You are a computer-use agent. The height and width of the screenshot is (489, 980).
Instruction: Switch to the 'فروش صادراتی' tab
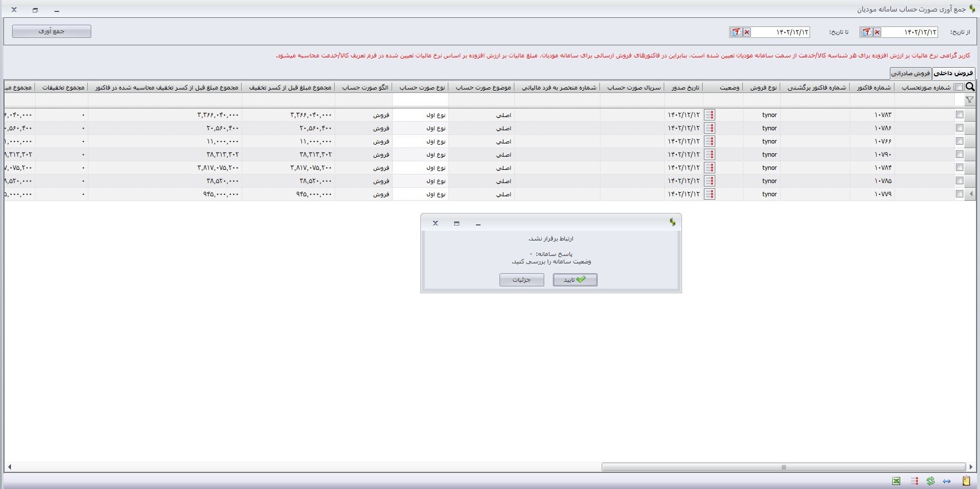point(911,73)
